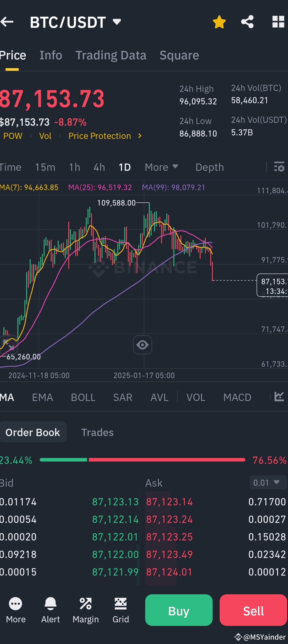
Task: Enable the EMA indicator
Action: click(43, 397)
